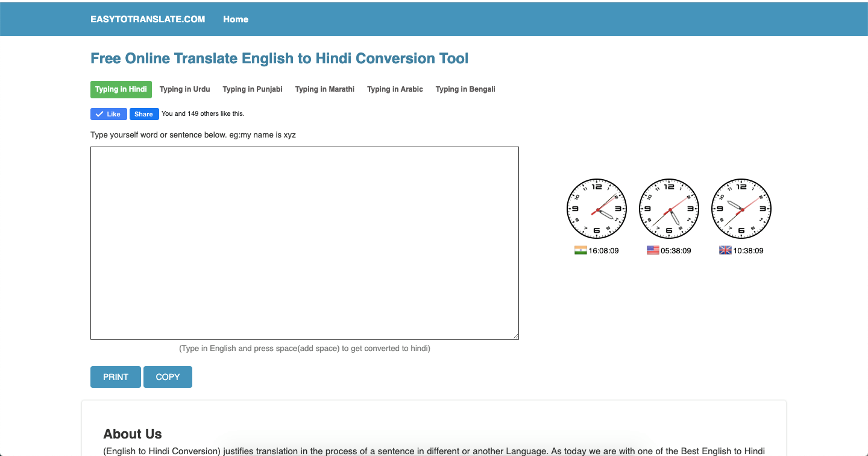Open the Typing in Arabic tab

tap(395, 89)
